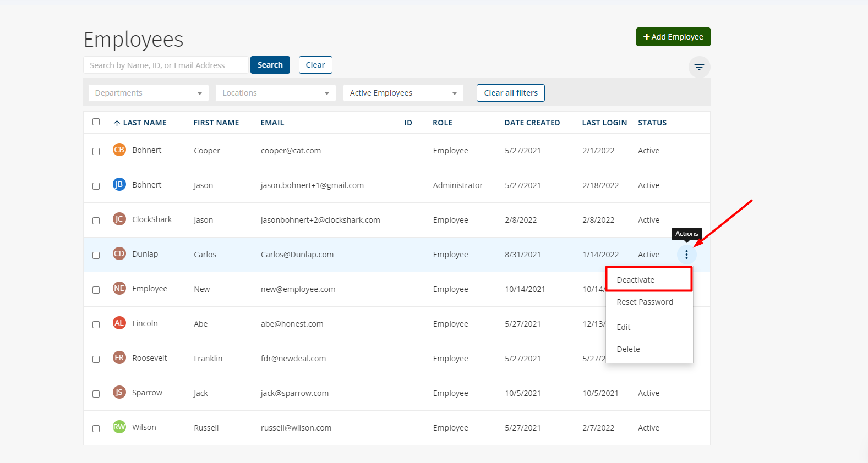
Task: Click the Add Employee button
Action: point(673,37)
